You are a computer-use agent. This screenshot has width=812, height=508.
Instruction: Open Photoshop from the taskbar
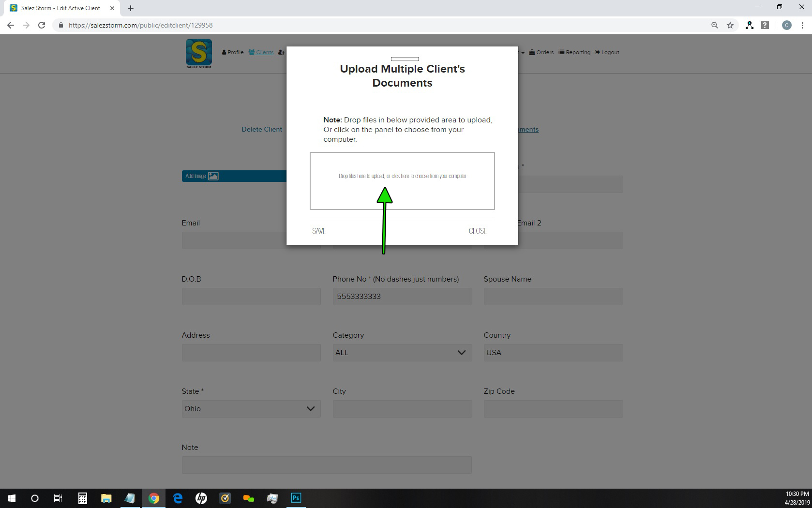[296, 498]
